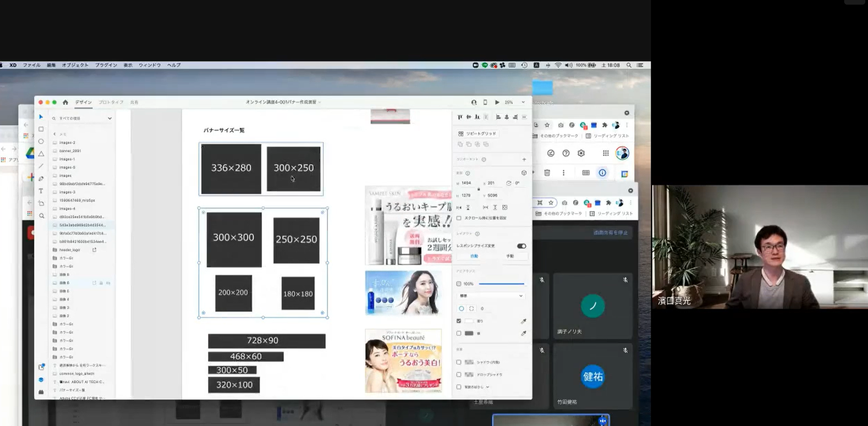Screen dimensions: 868x426
Task: Select individual corner radius option button
Action: coord(472,309)
